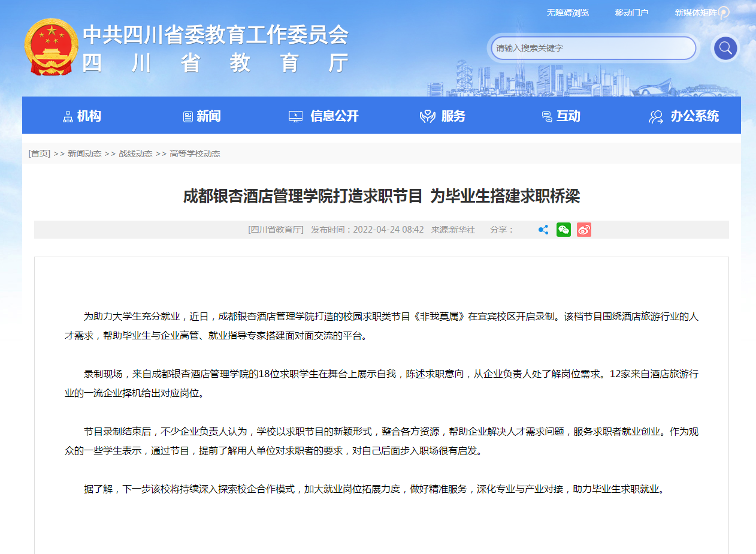756x554 pixels.
Task: Click the 信息公开 monitor icon
Action: click(x=295, y=115)
